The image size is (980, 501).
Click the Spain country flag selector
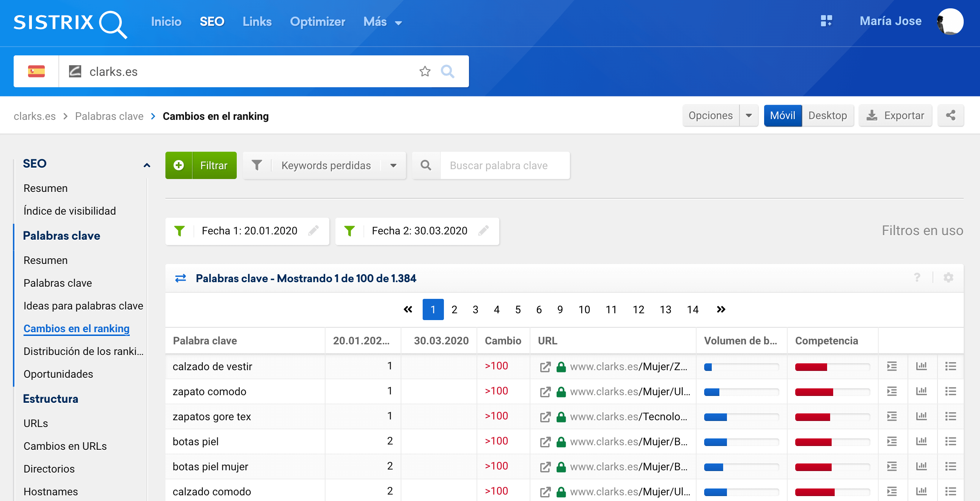tap(36, 71)
